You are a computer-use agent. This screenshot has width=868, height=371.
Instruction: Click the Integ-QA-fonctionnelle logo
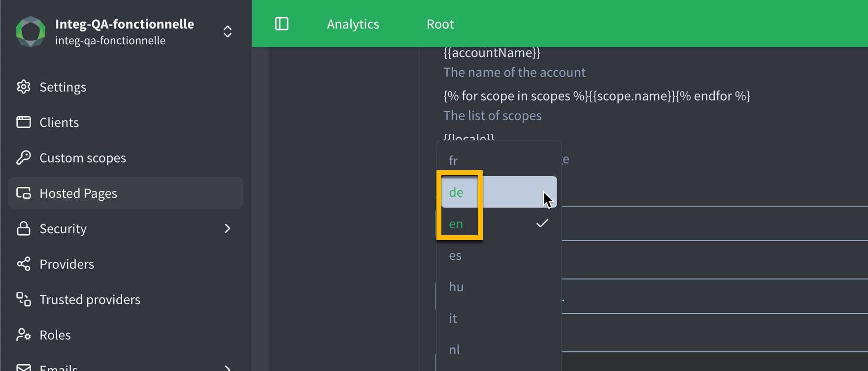pyautogui.click(x=31, y=31)
